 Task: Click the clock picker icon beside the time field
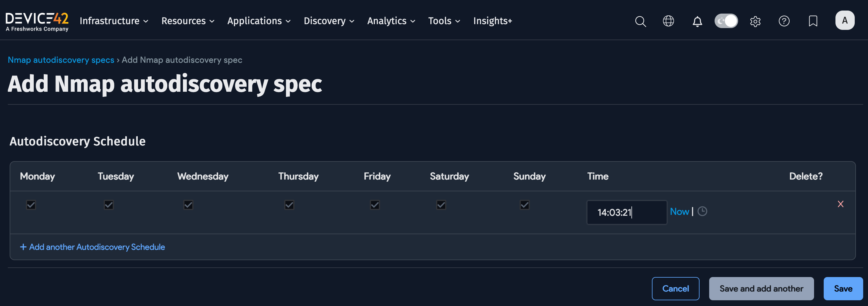coord(703,212)
